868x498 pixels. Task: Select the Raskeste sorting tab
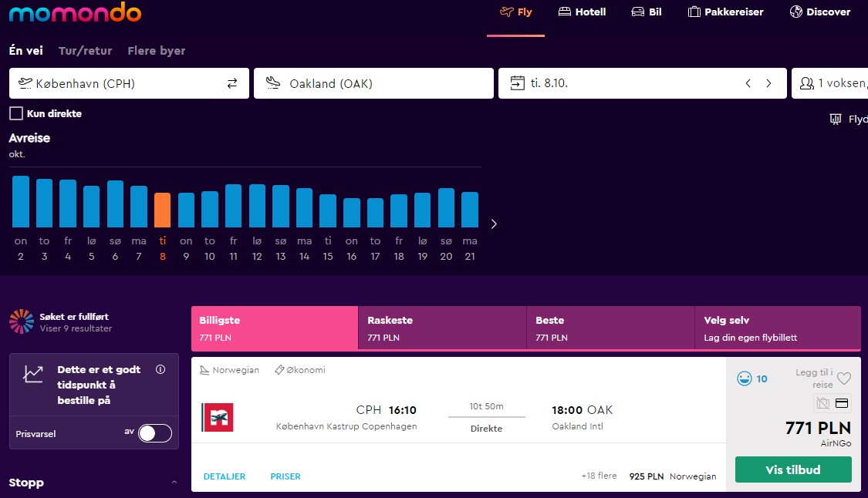pyautogui.click(x=442, y=328)
